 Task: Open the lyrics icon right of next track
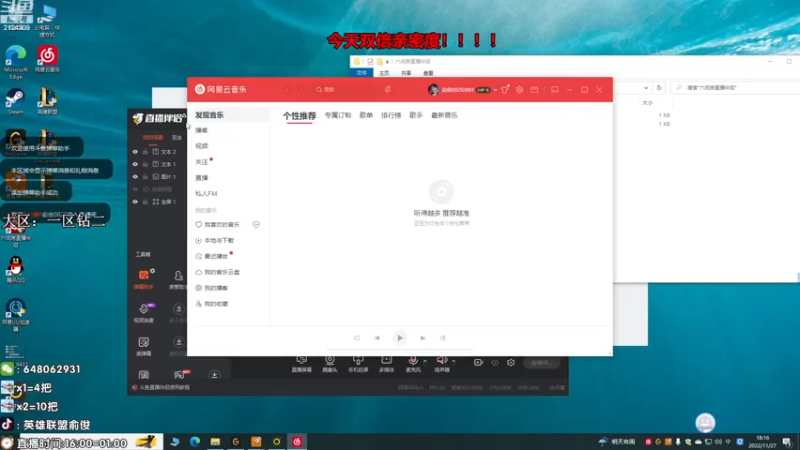tap(443, 338)
